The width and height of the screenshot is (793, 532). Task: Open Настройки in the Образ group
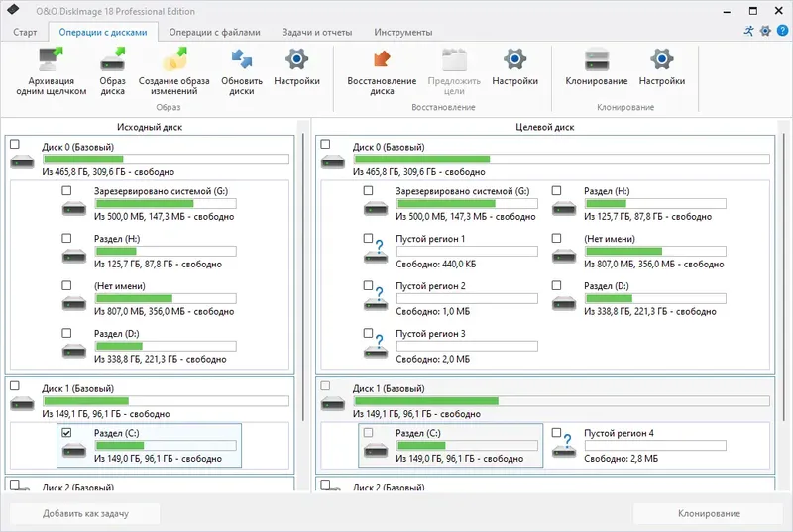click(x=296, y=67)
